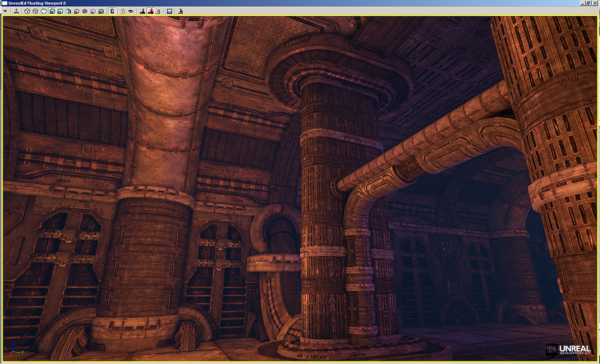Image resolution: width=600 pixels, height=364 pixels.
Task: Open the UnrealEd window system menu icon
Action: [4, 3]
